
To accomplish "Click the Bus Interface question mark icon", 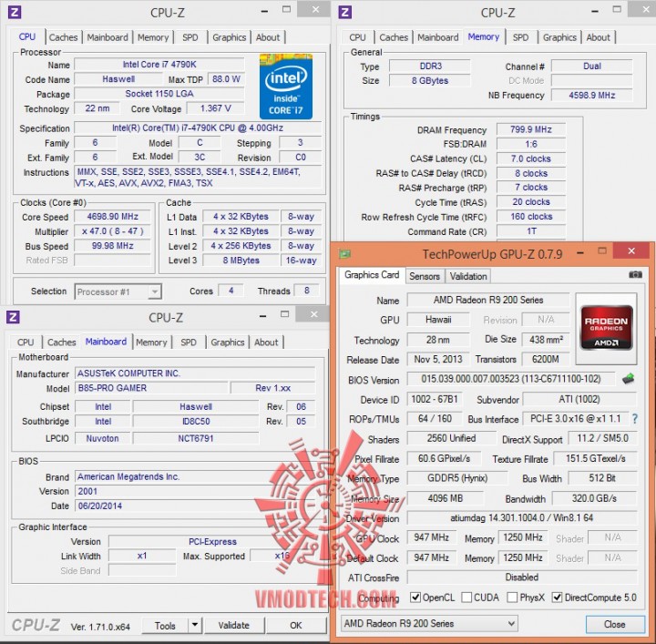I will pyautogui.click(x=635, y=419).
